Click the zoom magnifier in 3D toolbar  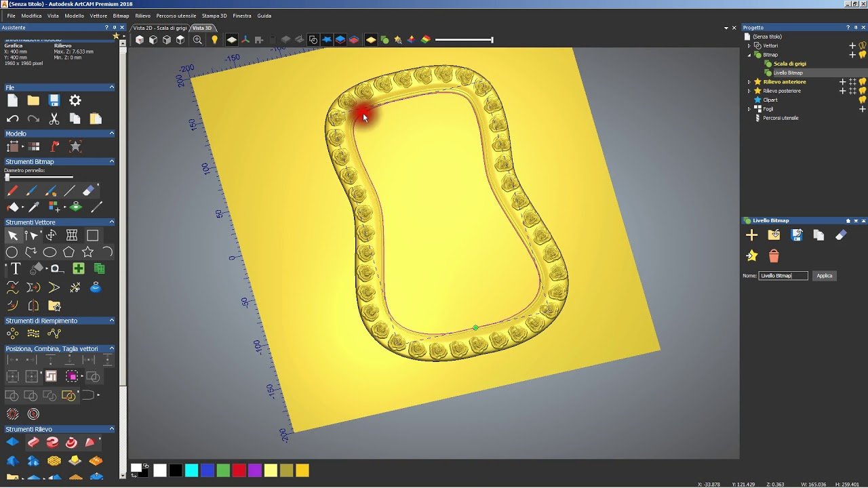197,40
